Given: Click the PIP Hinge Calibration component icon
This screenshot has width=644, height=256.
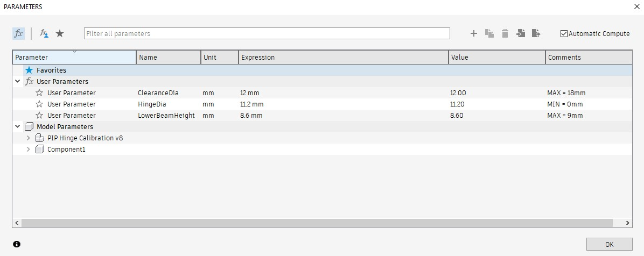Looking at the screenshot, I should pyautogui.click(x=40, y=138).
